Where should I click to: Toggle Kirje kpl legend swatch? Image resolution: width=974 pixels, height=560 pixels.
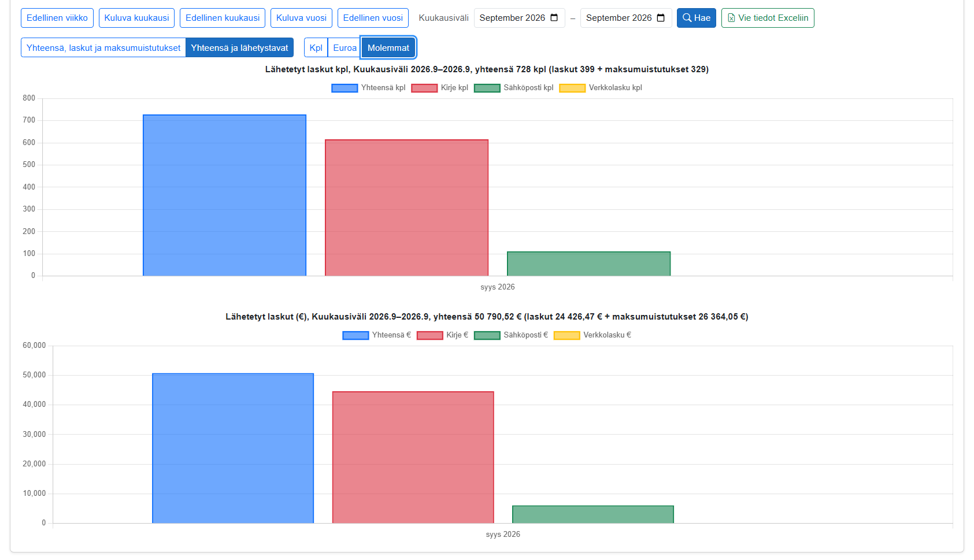pos(424,88)
